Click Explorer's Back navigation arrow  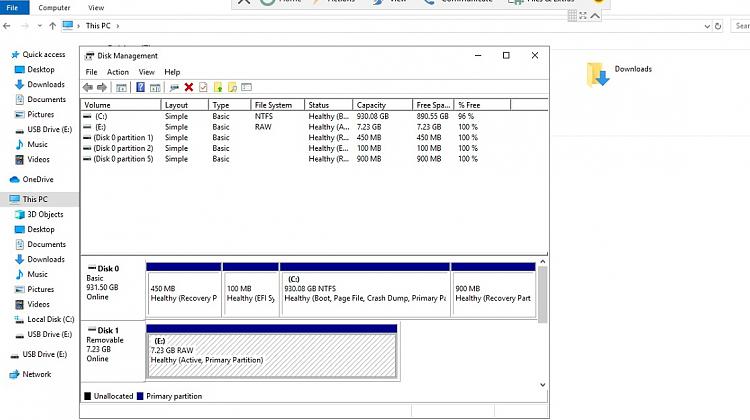click(x=7, y=26)
